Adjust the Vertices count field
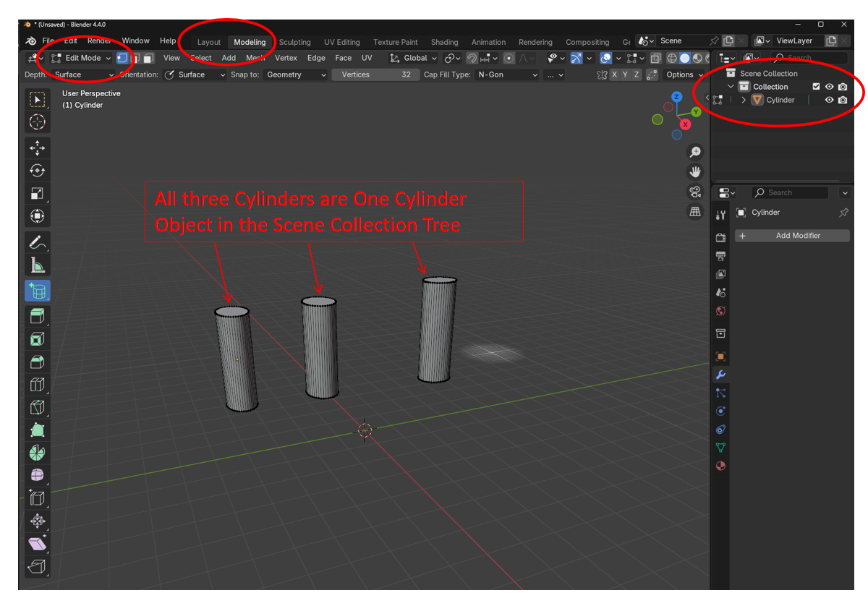The image size is (868, 606). tap(375, 74)
